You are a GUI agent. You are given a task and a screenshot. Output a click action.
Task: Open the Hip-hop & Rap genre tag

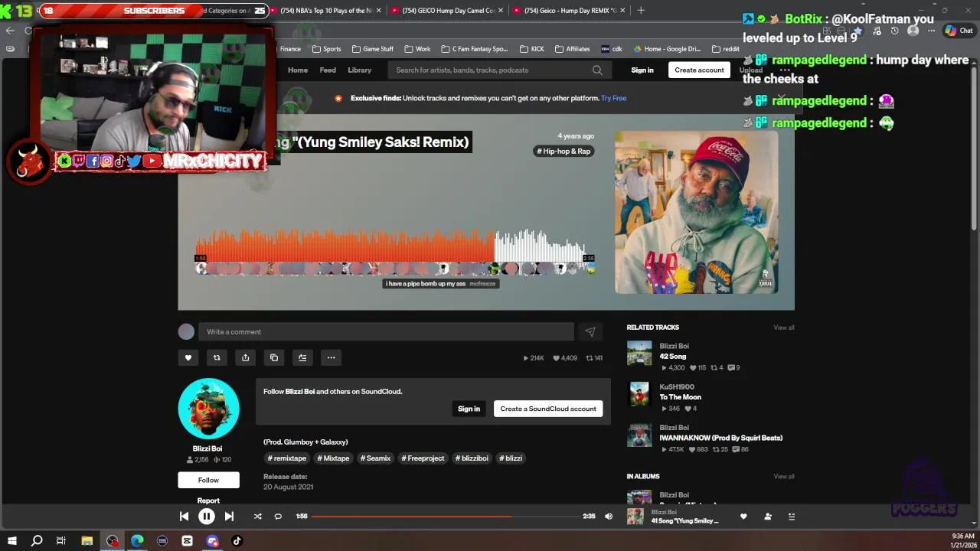(x=563, y=152)
